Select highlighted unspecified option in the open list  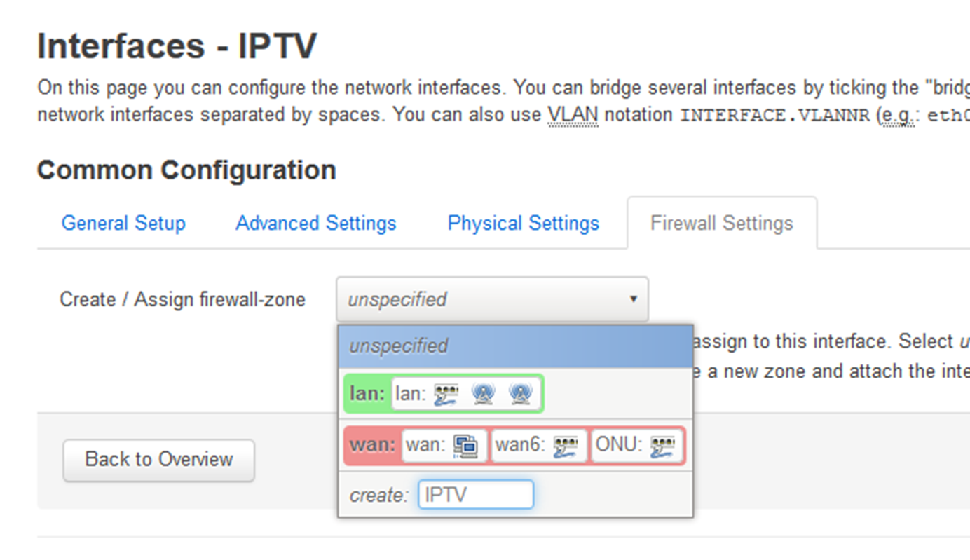click(x=398, y=346)
